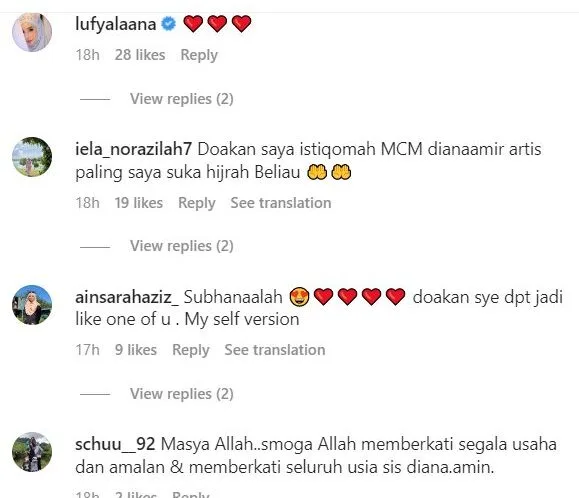Open schuu__92's profile avatar

point(32,452)
